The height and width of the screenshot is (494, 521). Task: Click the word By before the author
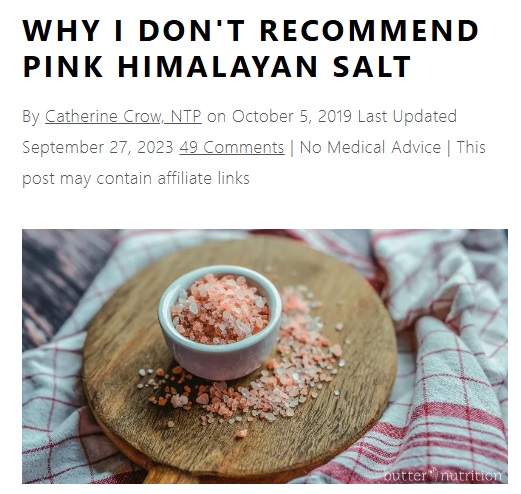pyautogui.click(x=31, y=117)
